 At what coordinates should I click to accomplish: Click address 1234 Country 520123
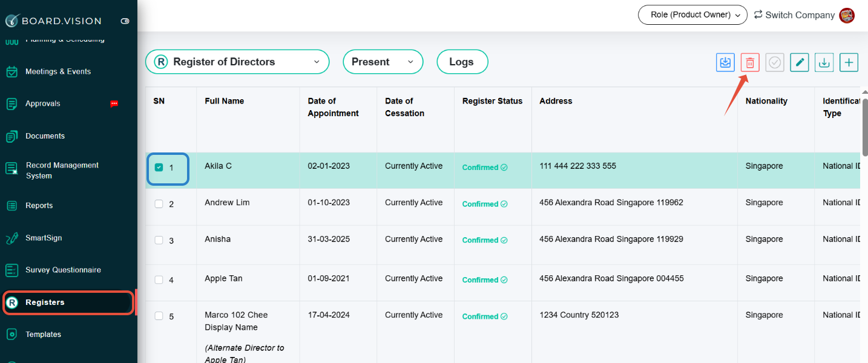pyautogui.click(x=579, y=315)
